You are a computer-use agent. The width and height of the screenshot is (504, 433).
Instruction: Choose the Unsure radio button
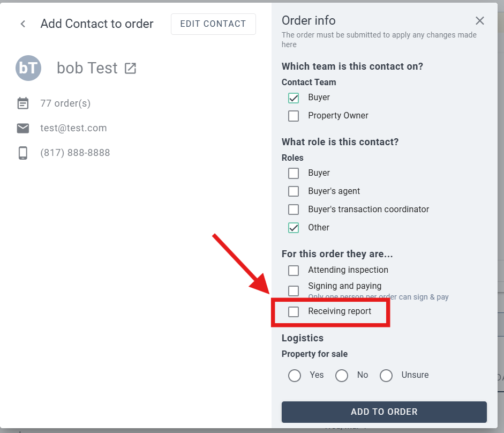tap(386, 376)
